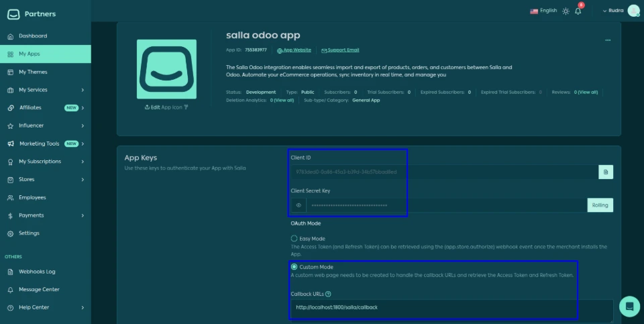Select Easy Mode OAuth option
Screen dimensions: 644x324
coord(294,238)
